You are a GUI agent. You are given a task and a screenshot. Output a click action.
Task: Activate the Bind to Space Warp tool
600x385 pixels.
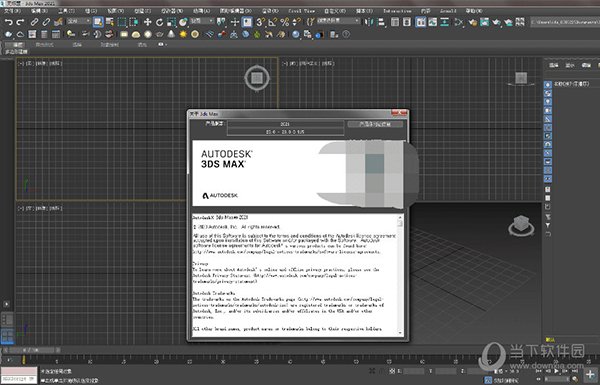[58, 22]
